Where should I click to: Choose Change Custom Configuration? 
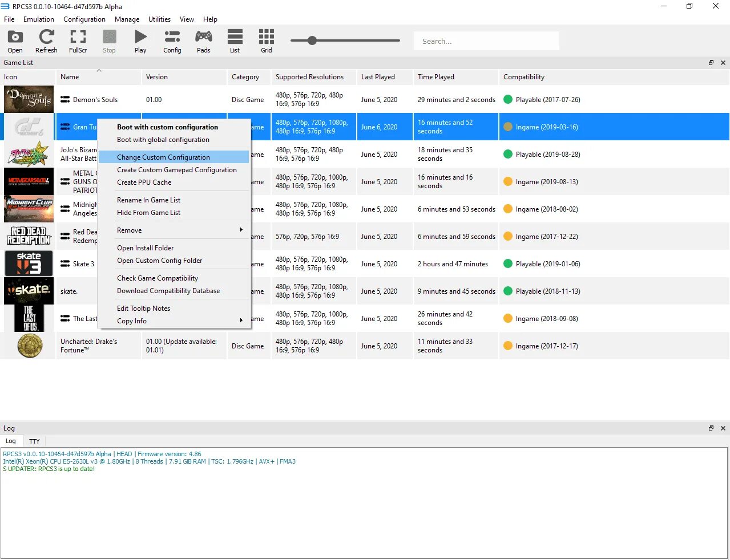pos(174,157)
